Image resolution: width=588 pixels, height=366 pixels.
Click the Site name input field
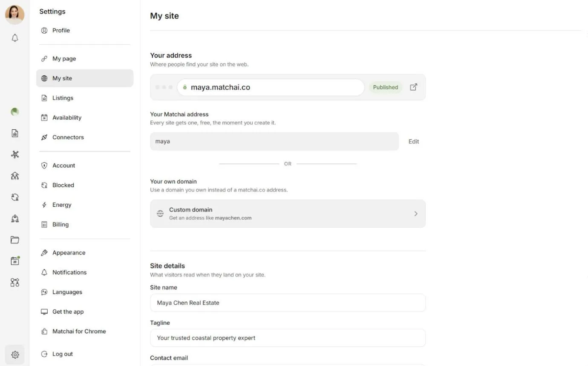click(x=288, y=303)
